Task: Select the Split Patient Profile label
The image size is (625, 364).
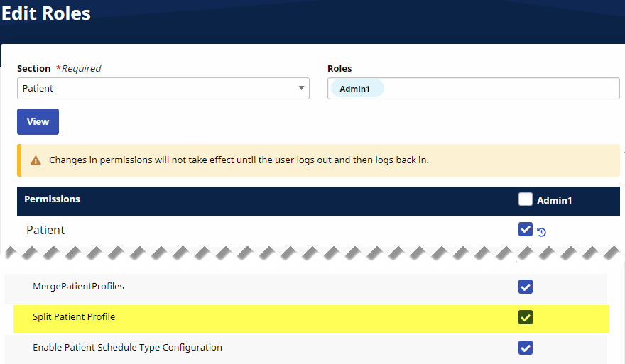Action: [x=74, y=316]
